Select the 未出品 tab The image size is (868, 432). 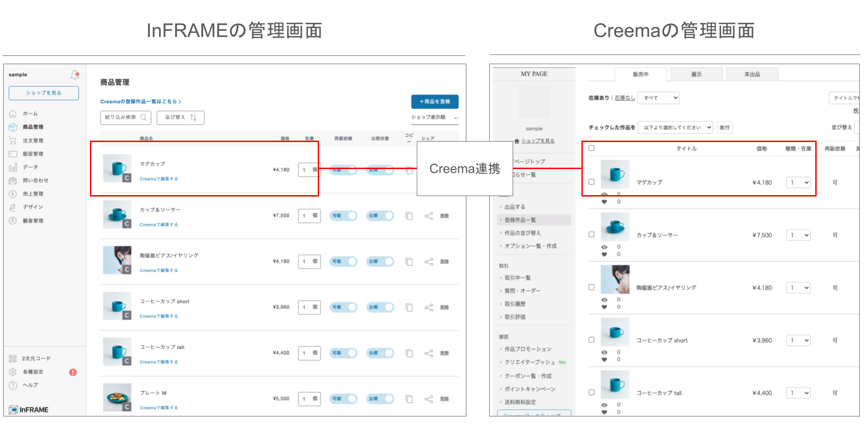tap(752, 74)
